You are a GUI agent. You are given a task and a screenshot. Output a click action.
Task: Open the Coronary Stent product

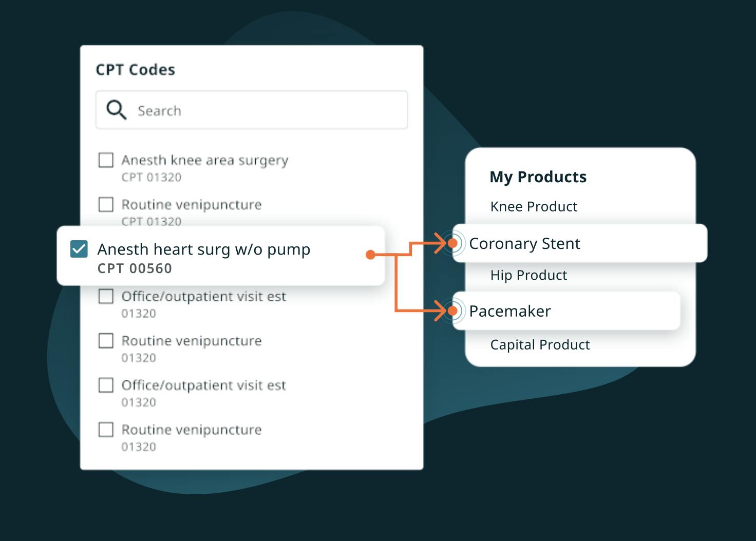524,243
